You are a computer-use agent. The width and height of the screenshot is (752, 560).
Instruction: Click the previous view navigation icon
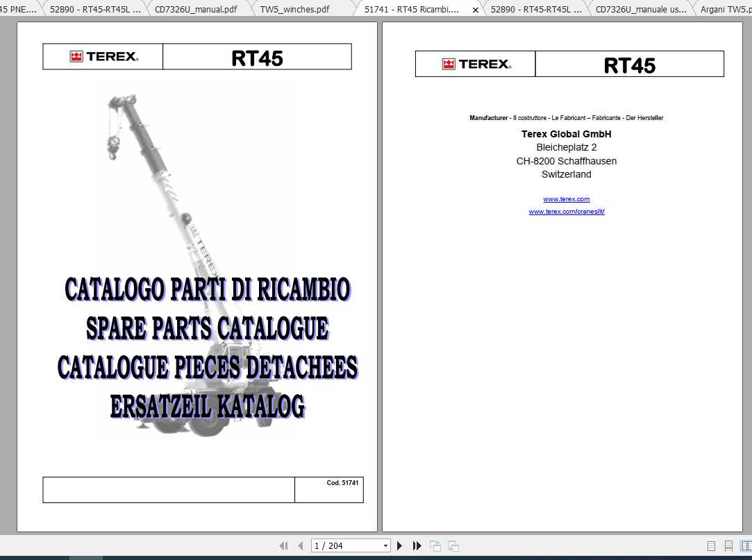435,546
